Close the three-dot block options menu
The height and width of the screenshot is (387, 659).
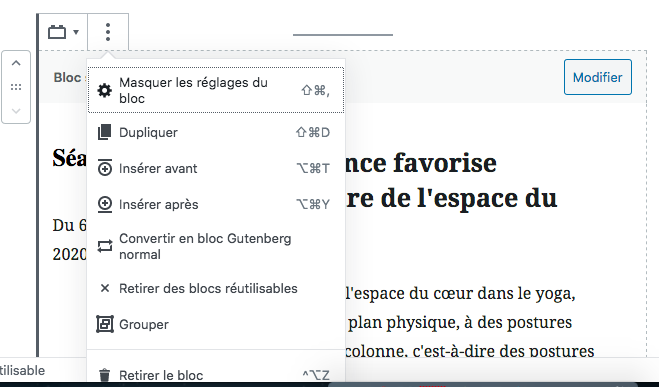click(108, 32)
